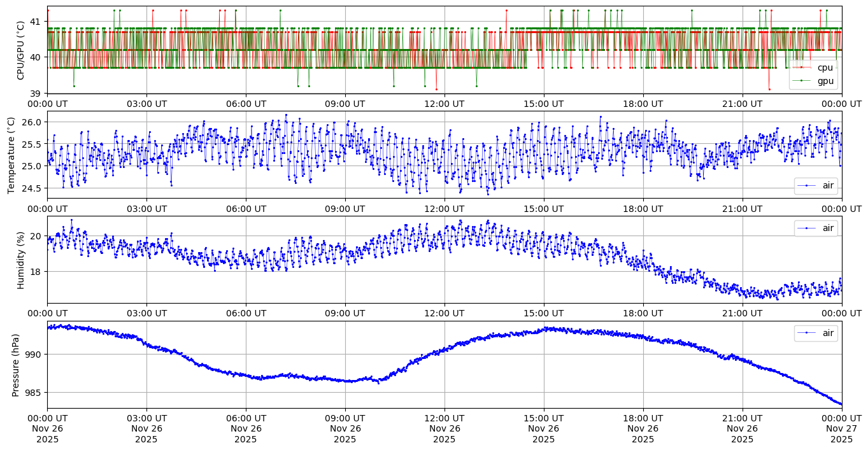The height and width of the screenshot is (450, 868).
Task: Select the 09:00 UT tick under the Humidity plot
Action: coord(345,313)
